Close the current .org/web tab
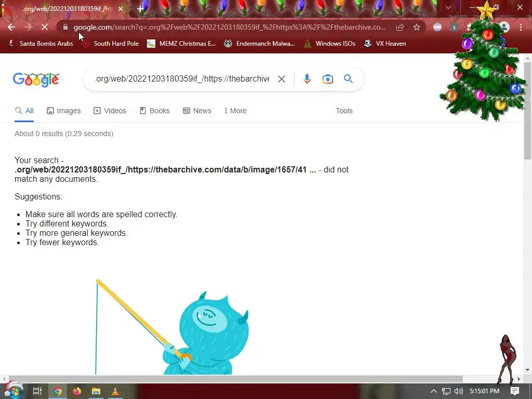Image resolution: width=532 pixels, height=399 pixels. pyautogui.click(x=121, y=9)
